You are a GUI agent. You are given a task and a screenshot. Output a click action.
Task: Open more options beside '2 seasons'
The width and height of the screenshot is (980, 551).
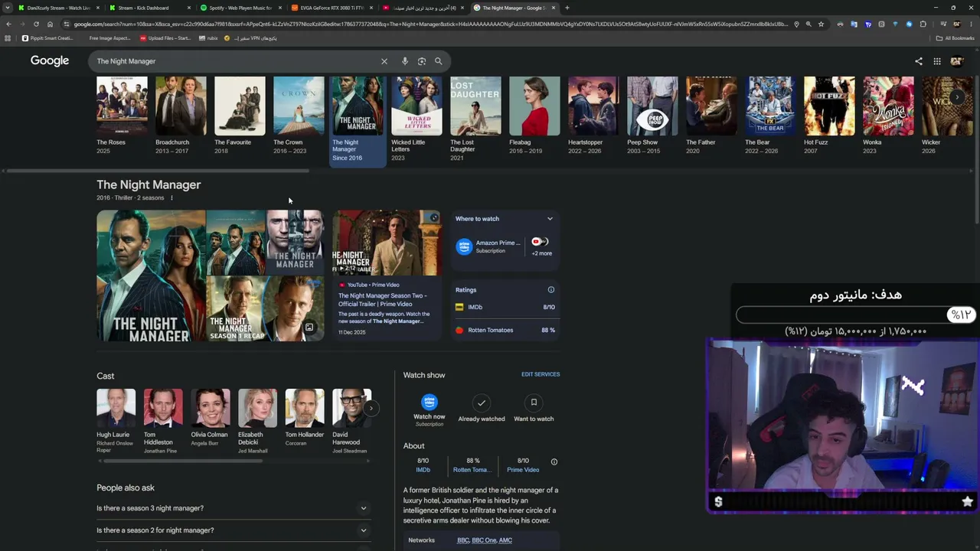pyautogui.click(x=171, y=198)
